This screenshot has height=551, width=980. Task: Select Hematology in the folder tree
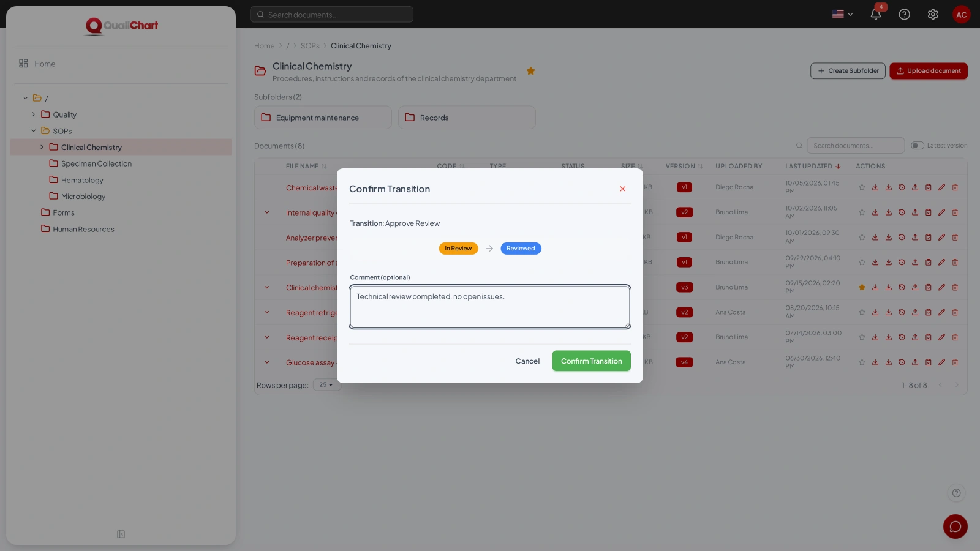point(82,180)
